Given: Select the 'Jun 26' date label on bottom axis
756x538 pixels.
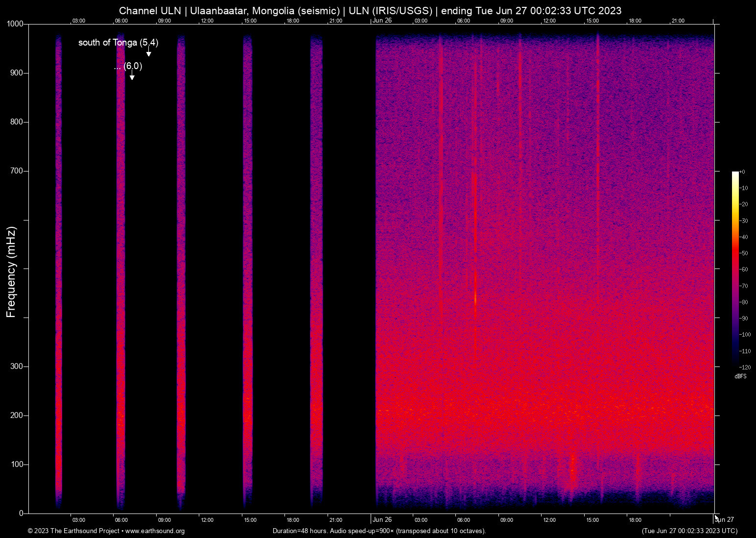Looking at the screenshot, I should 381,520.
